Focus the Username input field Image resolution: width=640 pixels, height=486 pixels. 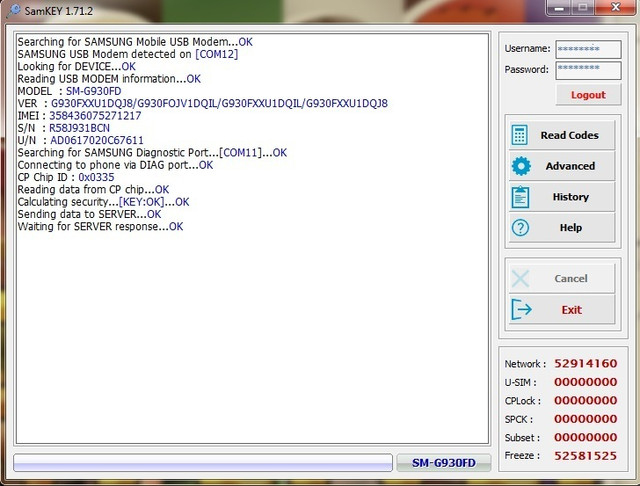click(x=588, y=49)
